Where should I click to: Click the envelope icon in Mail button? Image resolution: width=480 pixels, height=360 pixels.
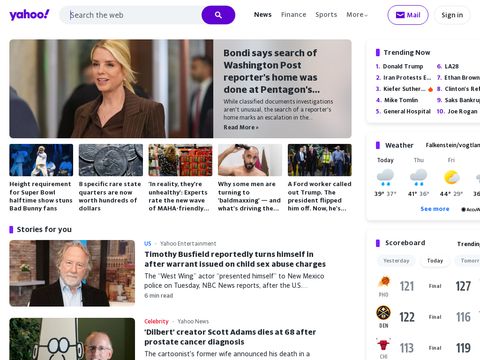(400, 15)
